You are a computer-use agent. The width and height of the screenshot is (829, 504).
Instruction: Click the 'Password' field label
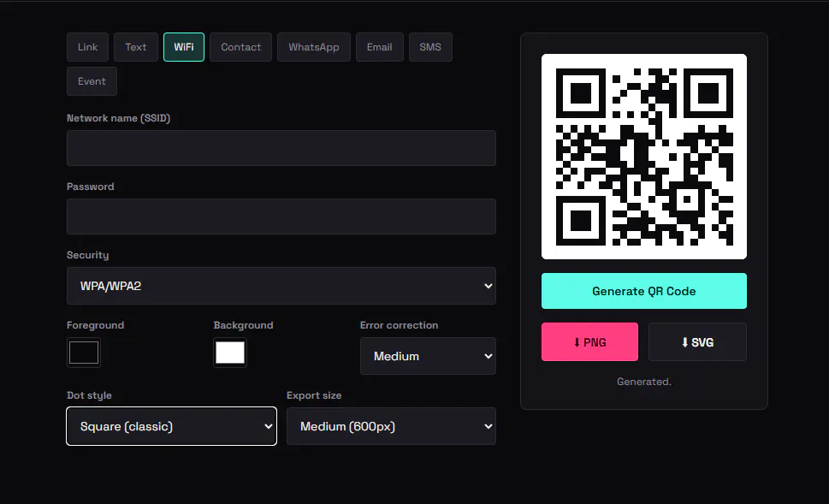(x=91, y=187)
